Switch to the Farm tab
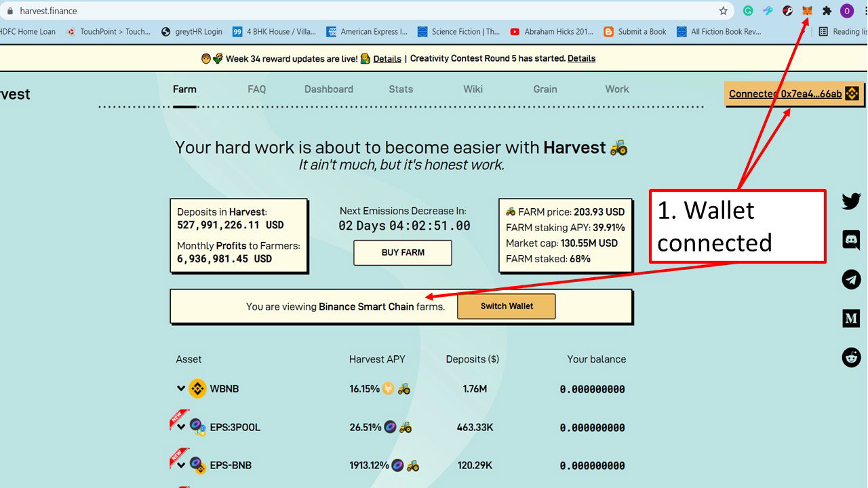Screen dimensions: 868x488 tap(184, 89)
